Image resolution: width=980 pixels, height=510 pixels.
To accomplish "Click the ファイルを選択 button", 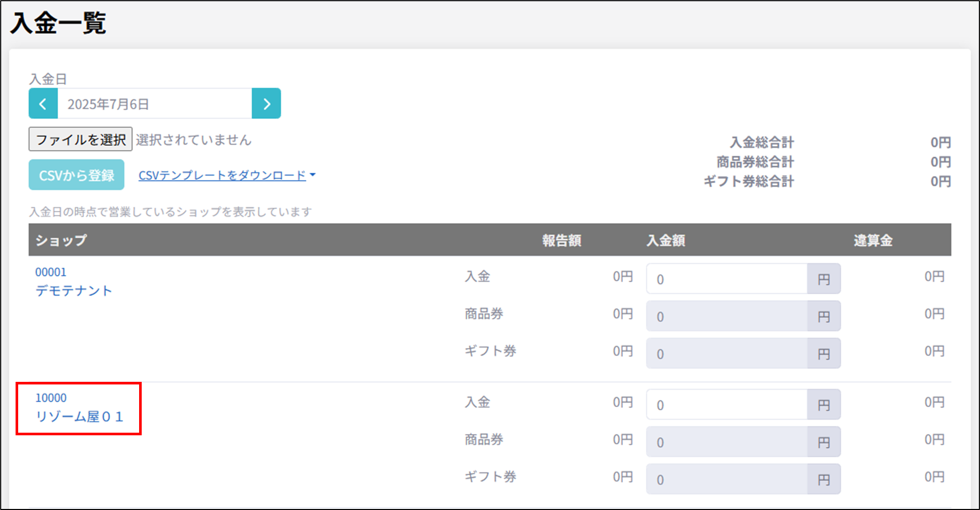I will coord(80,140).
